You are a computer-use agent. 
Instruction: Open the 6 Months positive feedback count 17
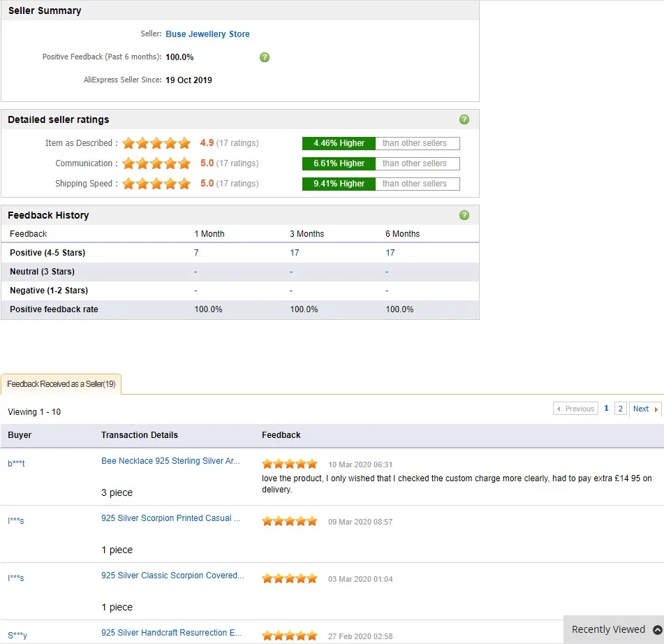tap(390, 253)
